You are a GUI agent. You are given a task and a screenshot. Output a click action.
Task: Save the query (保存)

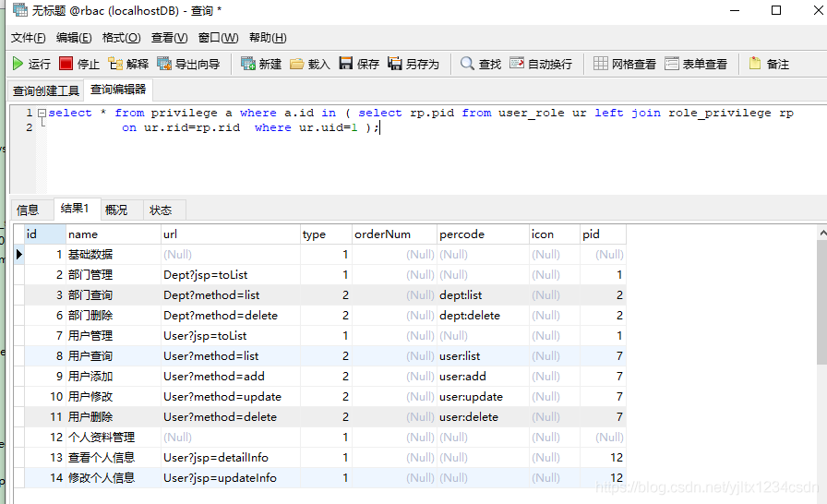359,64
